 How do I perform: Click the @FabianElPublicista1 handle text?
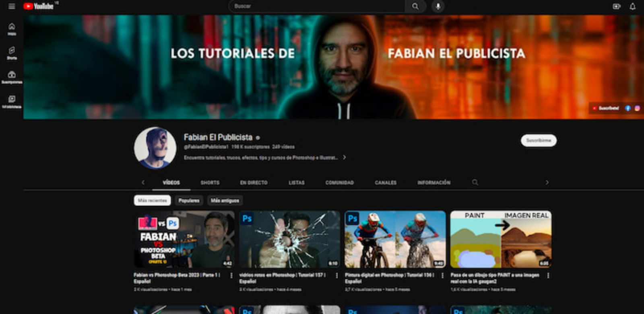[x=206, y=147]
